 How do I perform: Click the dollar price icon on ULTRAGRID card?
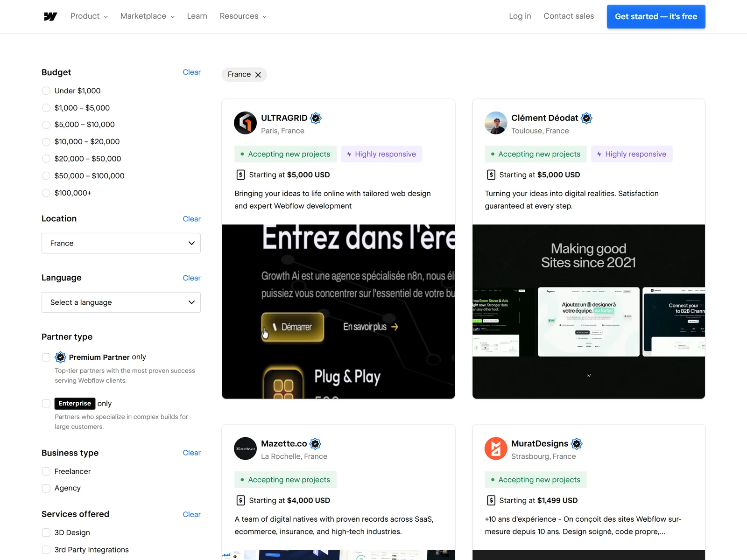click(x=240, y=175)
